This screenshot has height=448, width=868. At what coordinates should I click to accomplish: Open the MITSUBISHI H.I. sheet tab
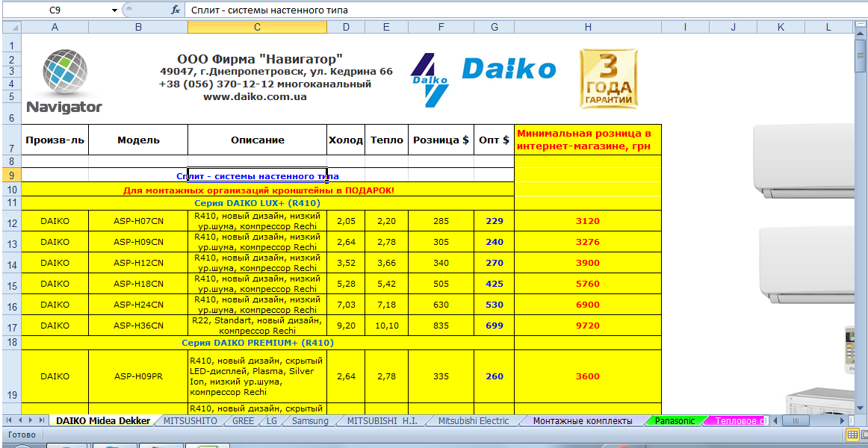[382, 421]
